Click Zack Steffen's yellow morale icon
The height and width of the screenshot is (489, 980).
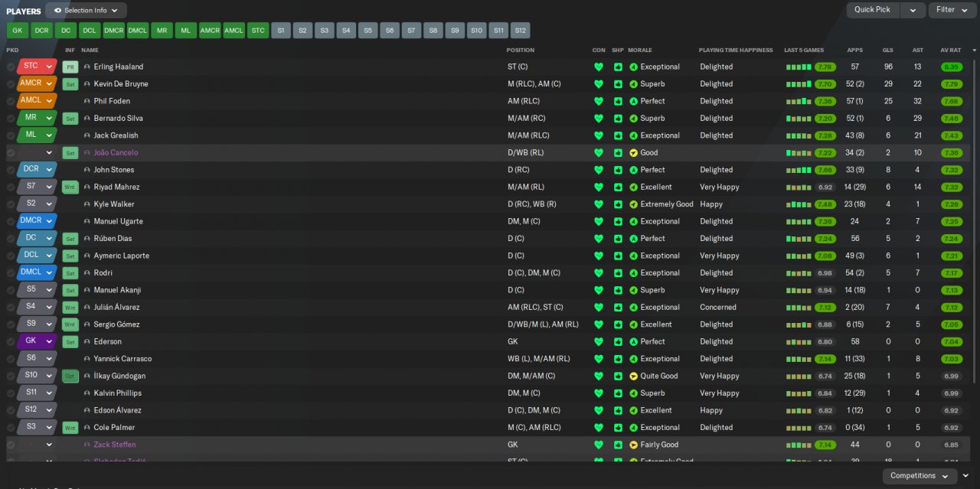[x=633, y=445]
